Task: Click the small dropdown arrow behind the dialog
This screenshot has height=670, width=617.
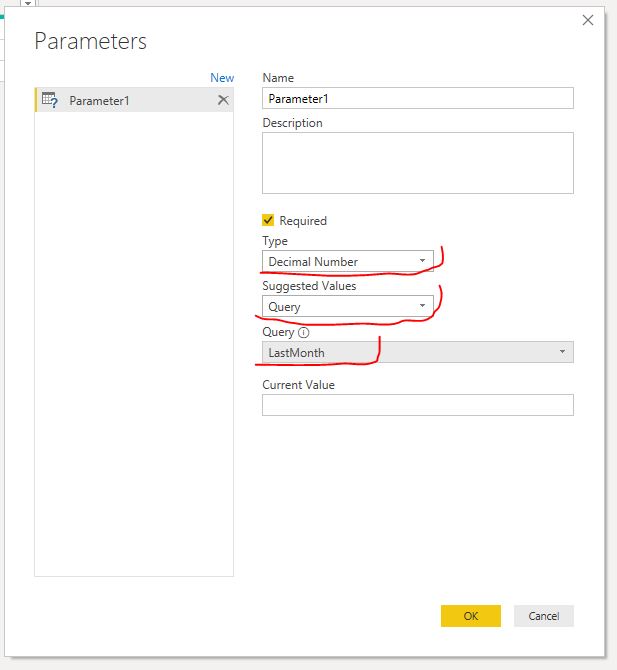Action: 28,3
